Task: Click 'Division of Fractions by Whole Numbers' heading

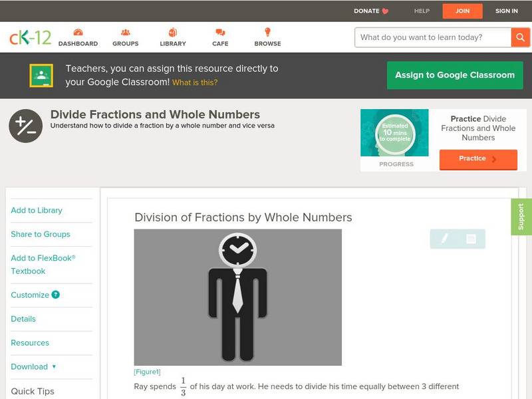Action: coord(243,217)
